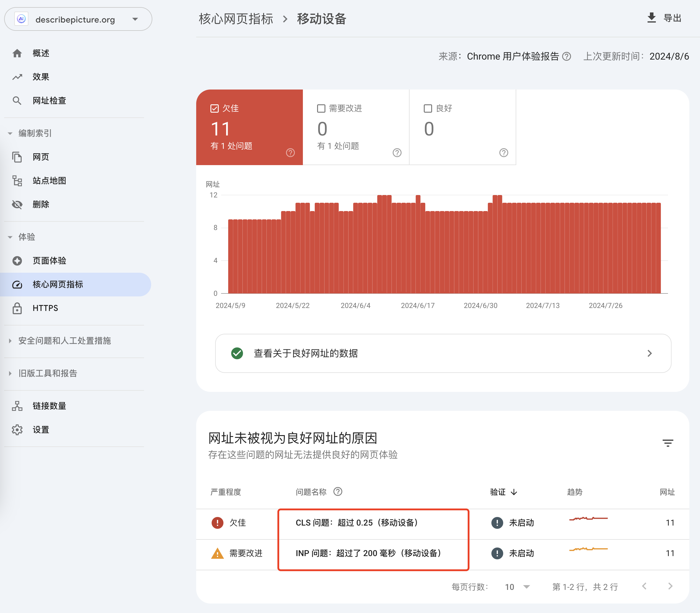Click the 页面体验 circular icon
Image resolution: width=700 pixels, height=613 pixels.
point(17,261)
